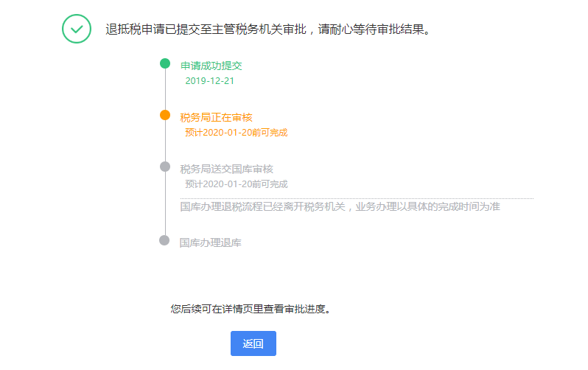Click the orange text 预计2020-01-20前可完成
The image size is (588, 370).
point(237,133)
